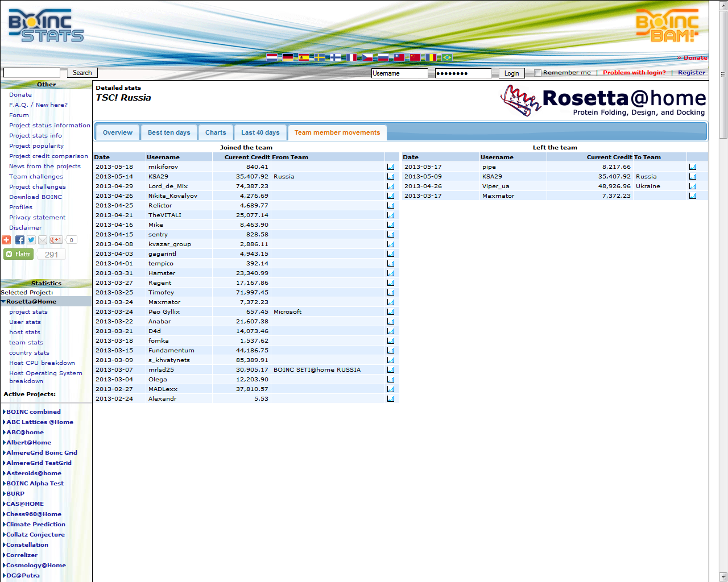Click username Nikita_Kovalyov in Joined table

point(173,196)
